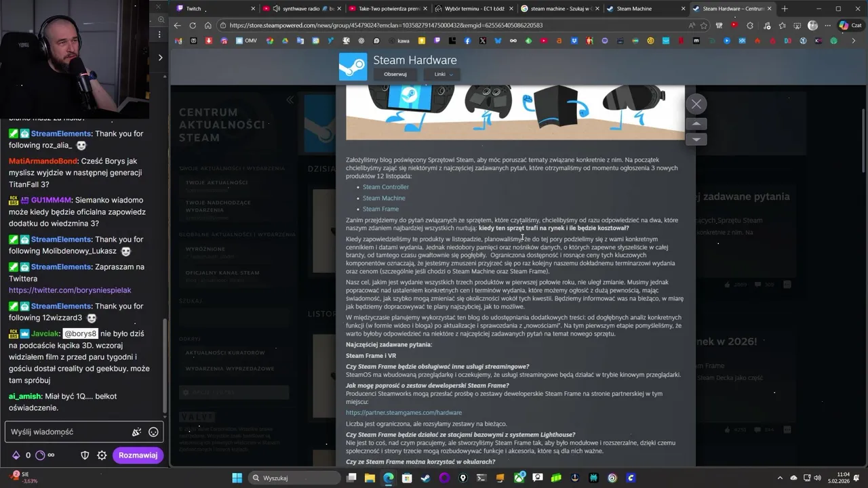This screenshot has width=868, height=488.
Task: Switch to the Twitch browser tab
Action: 214,9
